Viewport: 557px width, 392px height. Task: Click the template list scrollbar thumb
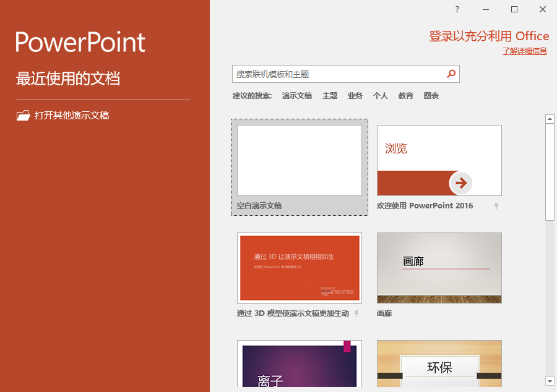[550, 172]
